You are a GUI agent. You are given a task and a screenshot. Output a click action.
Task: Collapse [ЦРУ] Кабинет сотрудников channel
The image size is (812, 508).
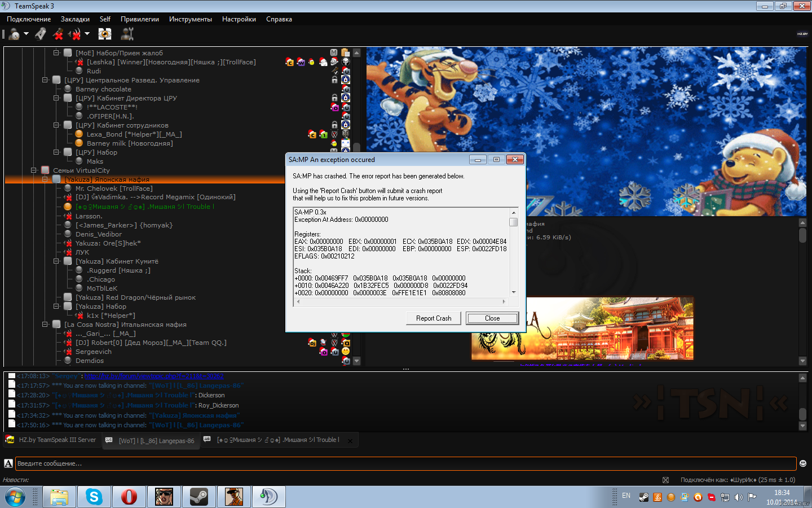click(56, 125)
